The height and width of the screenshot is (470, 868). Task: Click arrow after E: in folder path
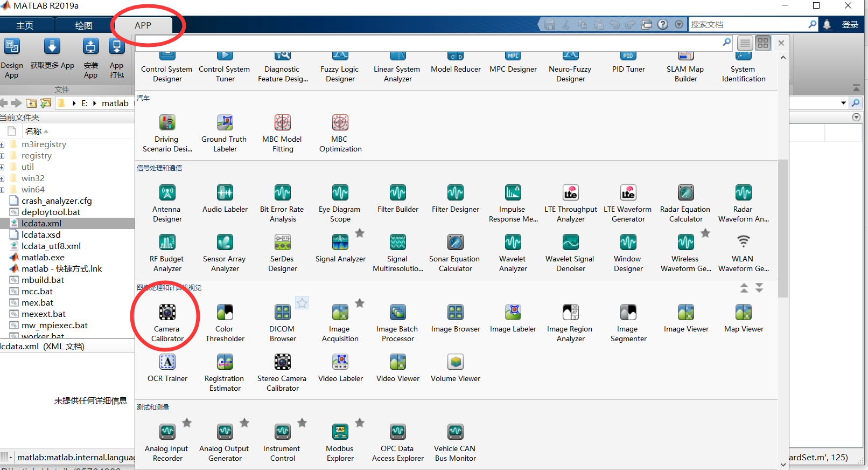click(x=95, y=103)
